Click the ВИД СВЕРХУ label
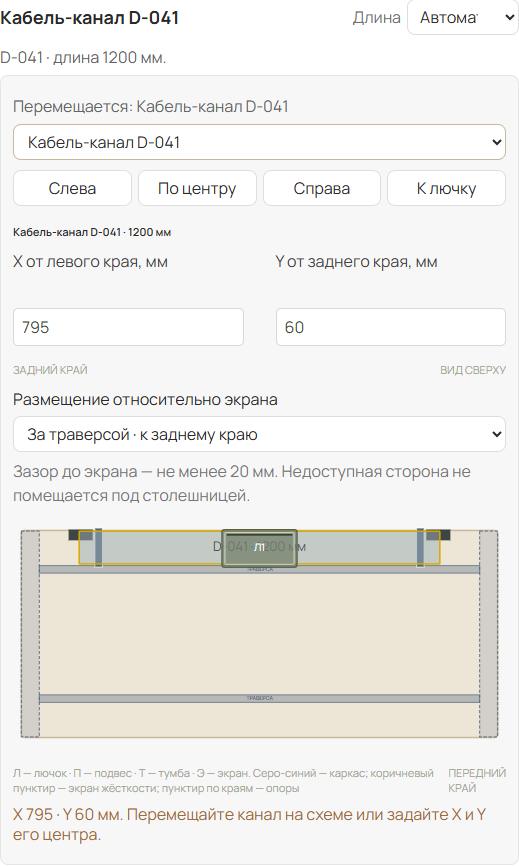Viewport: 519px width, 866px height. (x=473, y=370)
